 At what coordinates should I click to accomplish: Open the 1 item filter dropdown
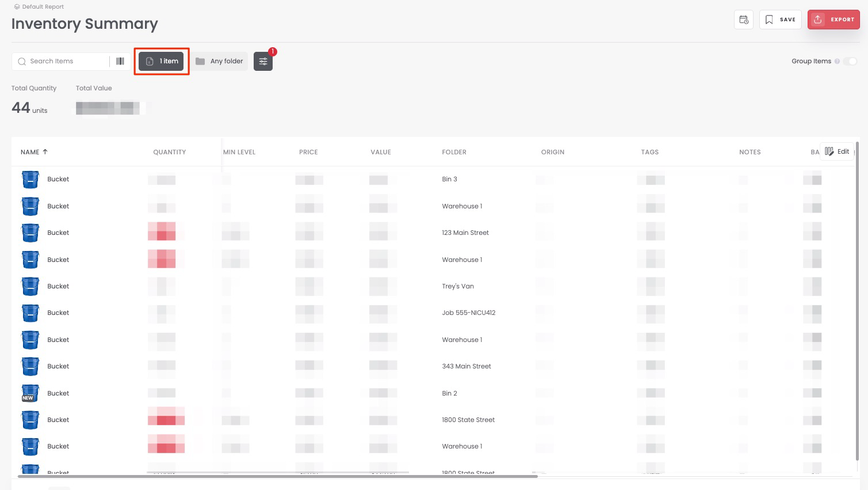click(162, 61)
